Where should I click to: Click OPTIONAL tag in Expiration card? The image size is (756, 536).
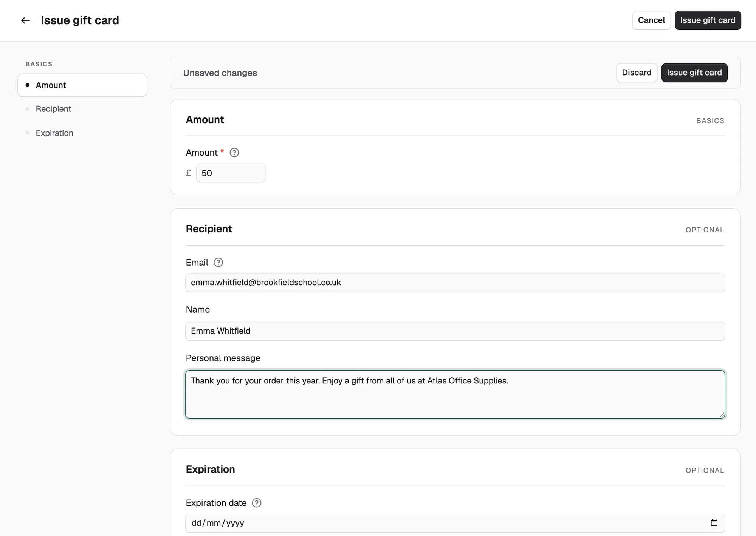click(x=705, y=470)
